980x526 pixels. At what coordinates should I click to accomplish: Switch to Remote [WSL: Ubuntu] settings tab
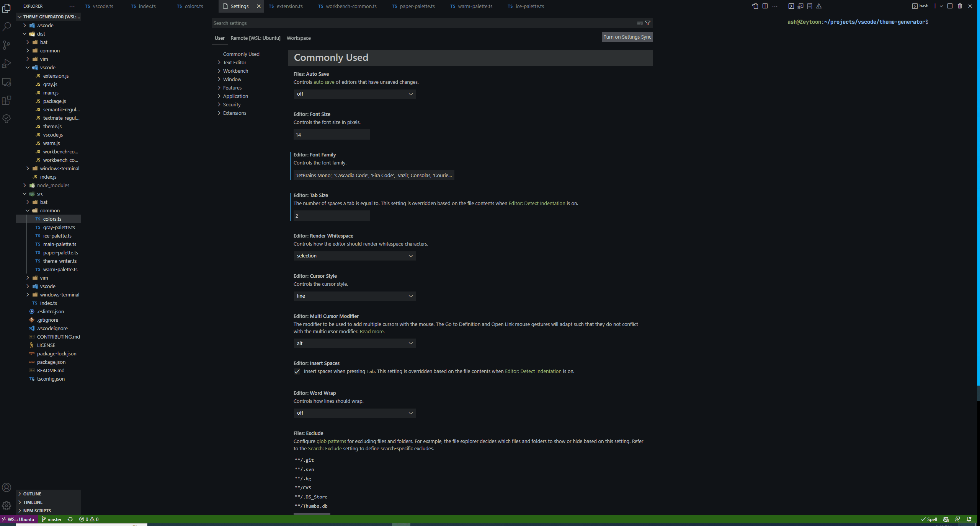[x=255, y=38]
